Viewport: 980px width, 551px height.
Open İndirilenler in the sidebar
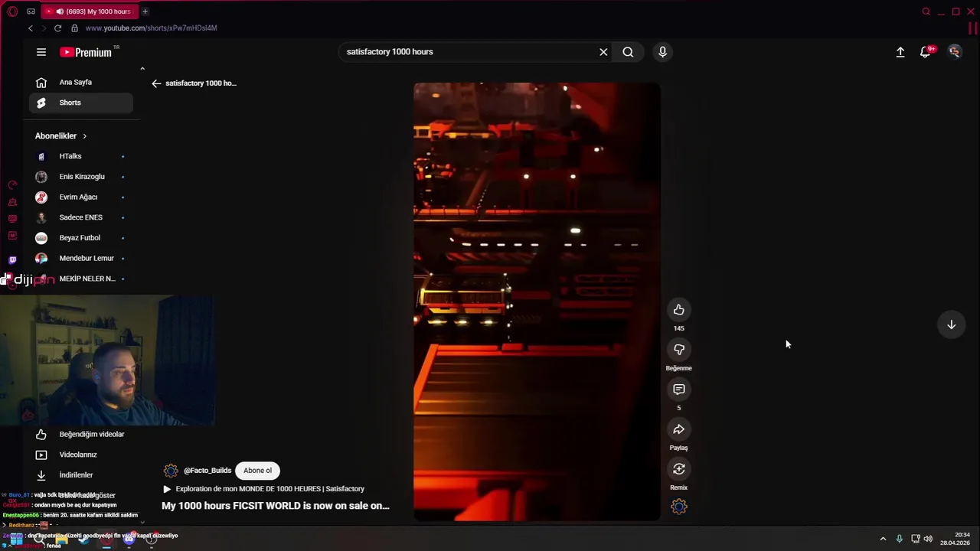click(x=81, y=475)
